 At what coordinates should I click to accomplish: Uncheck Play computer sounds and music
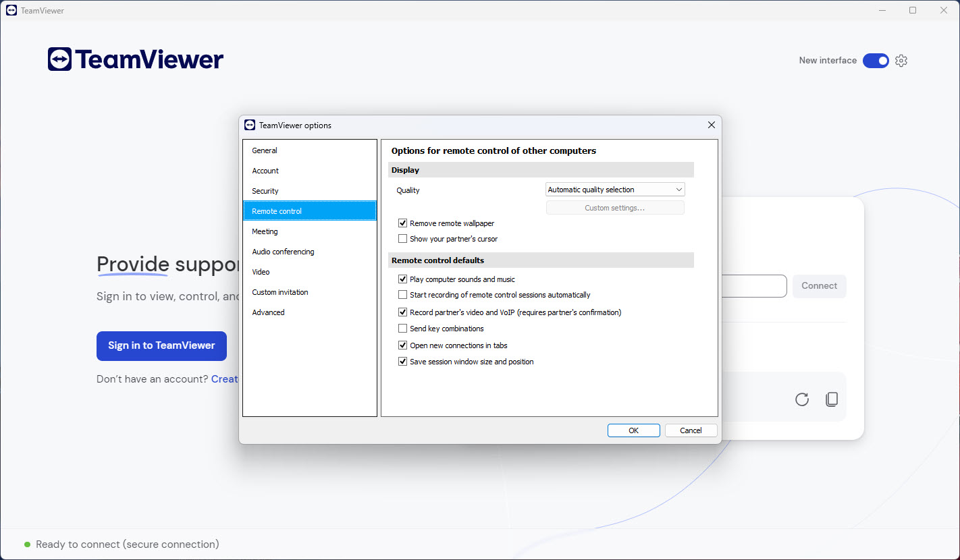pos(403,279)
